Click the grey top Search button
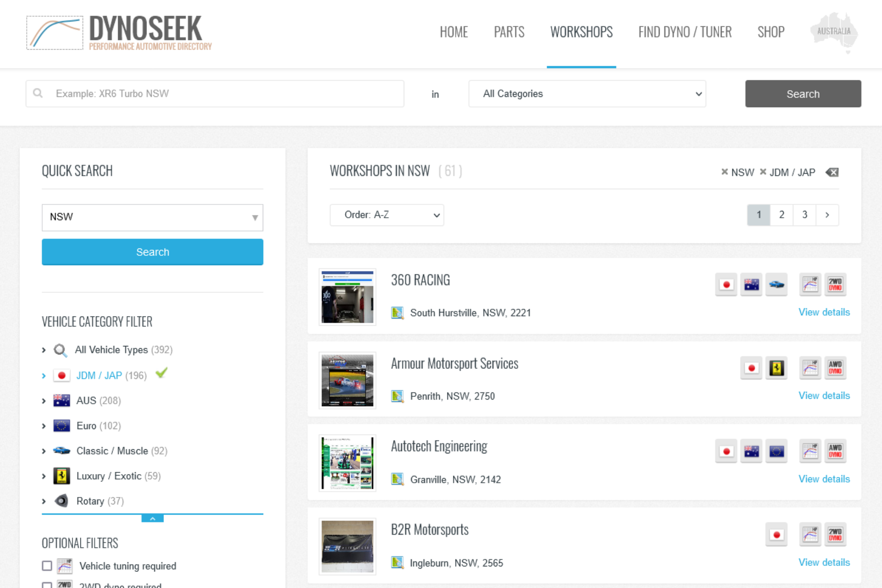Screen dimensions: 882x588 (x=803, y=94)
